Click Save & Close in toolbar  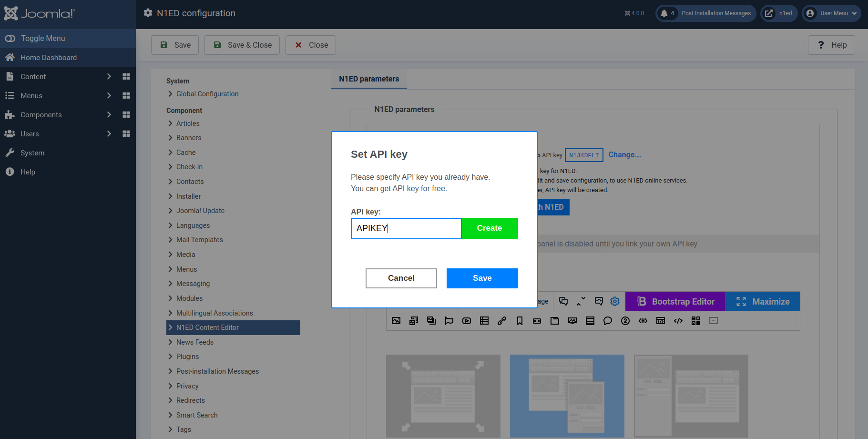[242, 45]
